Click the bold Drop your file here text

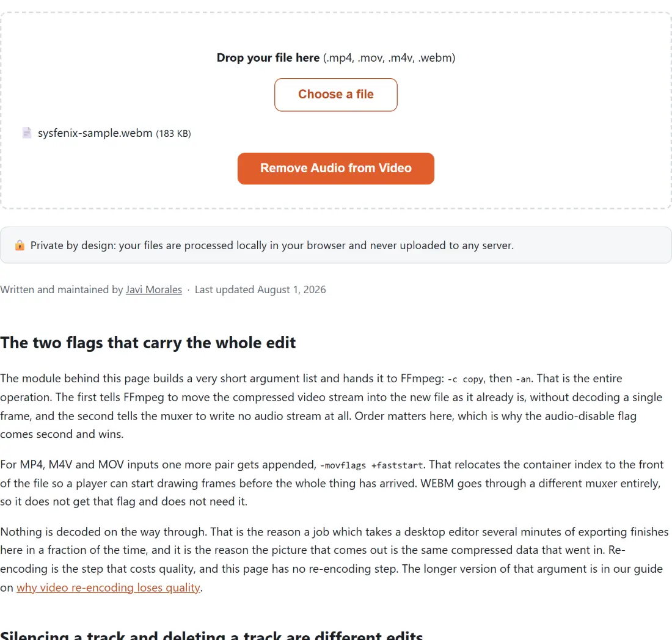point(268,58)
